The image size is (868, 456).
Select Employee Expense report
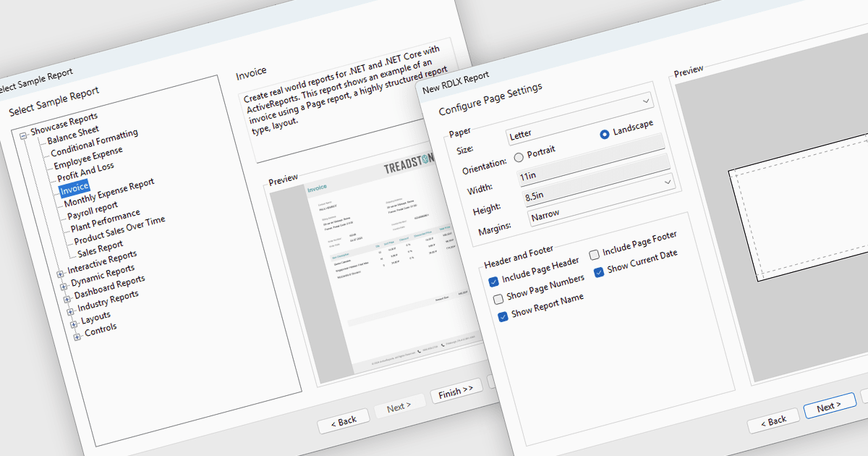point(88,159)
